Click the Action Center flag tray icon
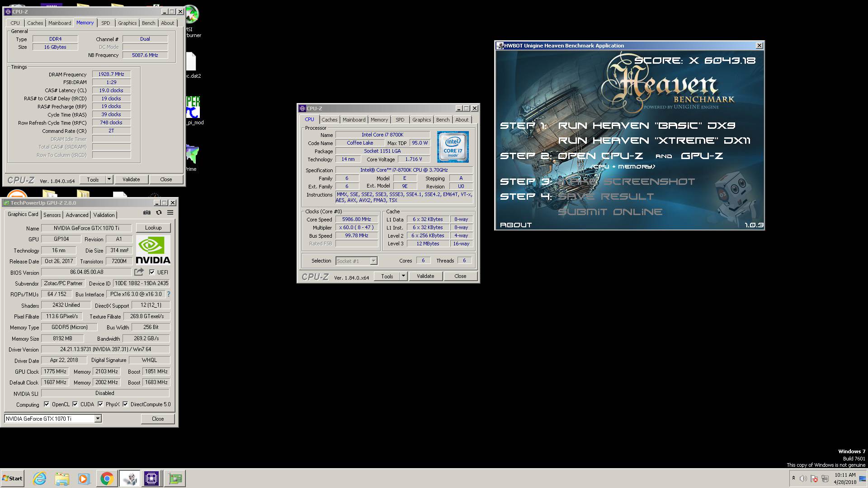 [x=814, y=479]
